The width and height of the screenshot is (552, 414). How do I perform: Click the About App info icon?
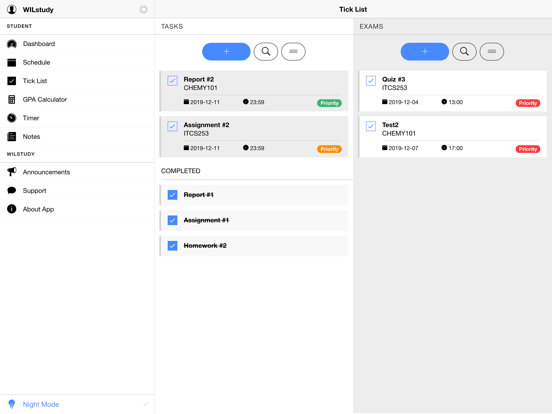[12, 209]
